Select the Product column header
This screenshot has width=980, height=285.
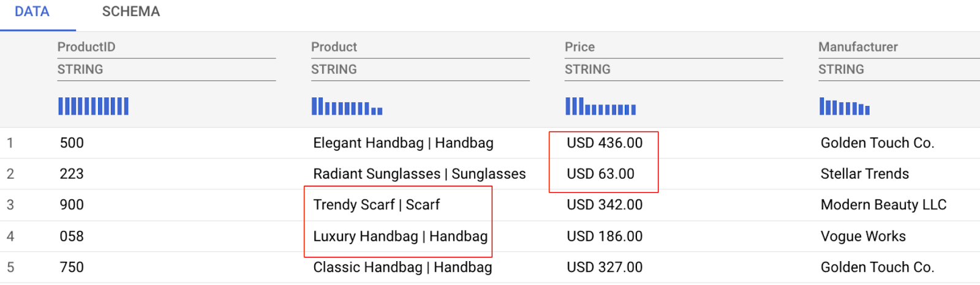click(334, 47)
